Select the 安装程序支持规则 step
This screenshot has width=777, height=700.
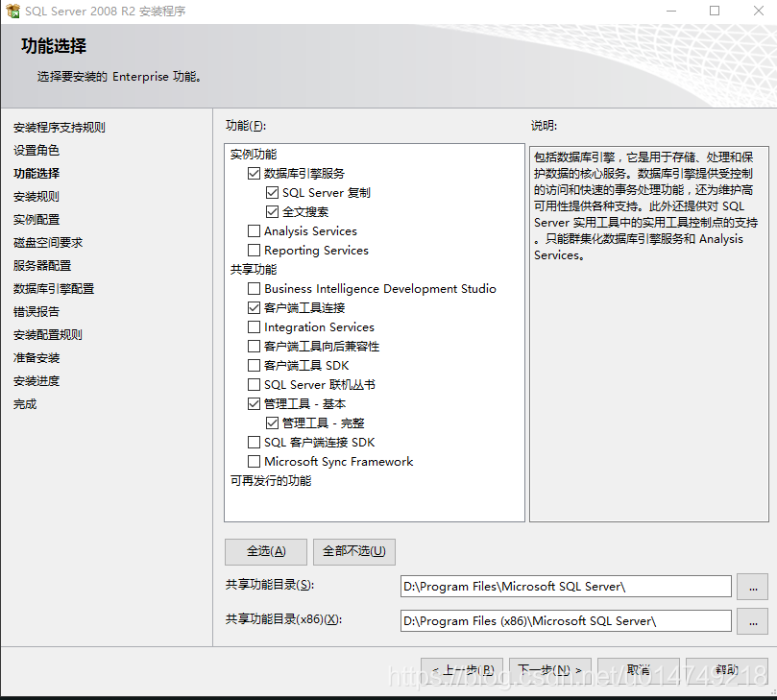(x=60, y=128)
